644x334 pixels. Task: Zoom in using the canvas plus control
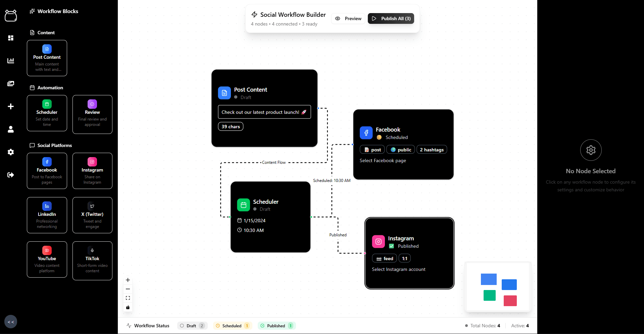tap(128, 280)
